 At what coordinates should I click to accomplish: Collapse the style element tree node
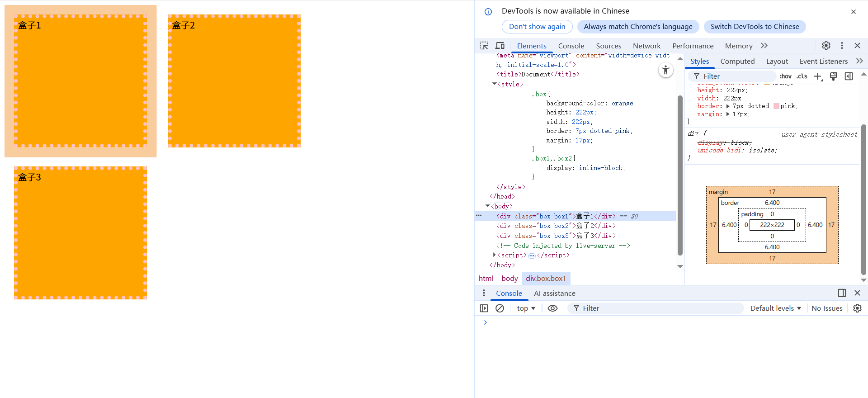494,84
